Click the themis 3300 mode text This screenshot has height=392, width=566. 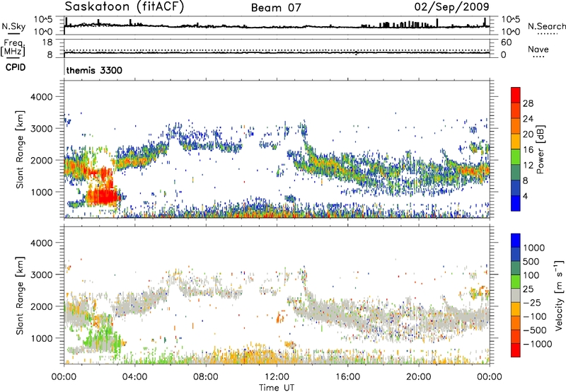point(94,70)
